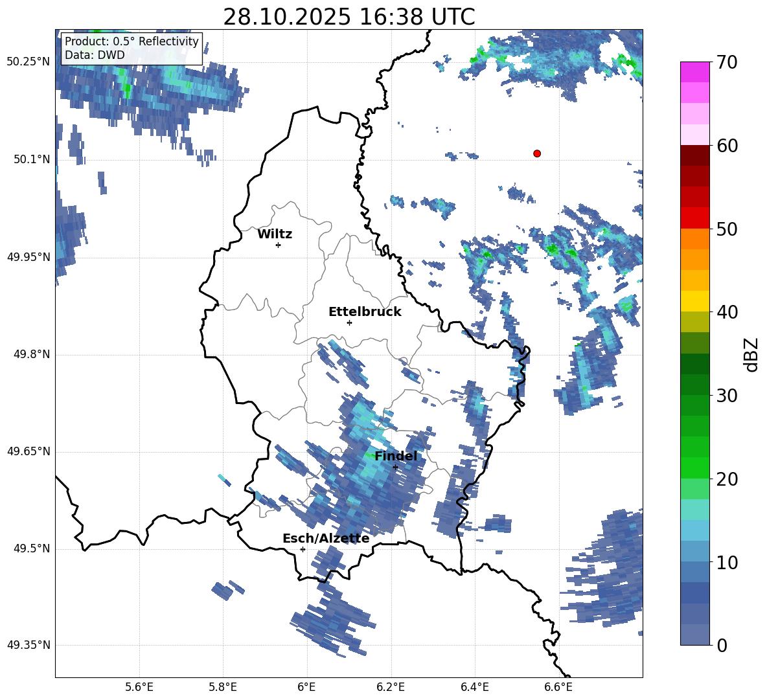This screenshot has width=767, height=700.
Task: Click the 49.5°N latitude label
Action: (32, 548)
